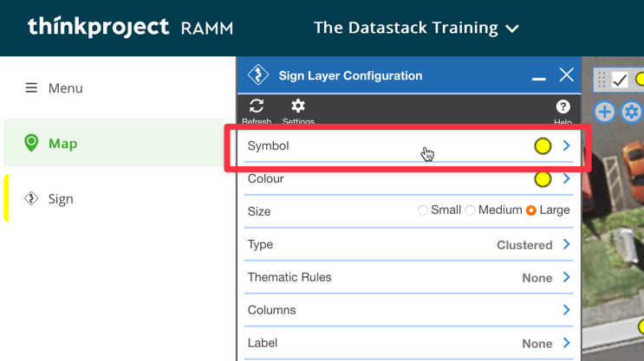Click the Sign diamond icon in the sidebar
Image resolution: width=644 pixels, height=361 pixels.
pos(31,198)
